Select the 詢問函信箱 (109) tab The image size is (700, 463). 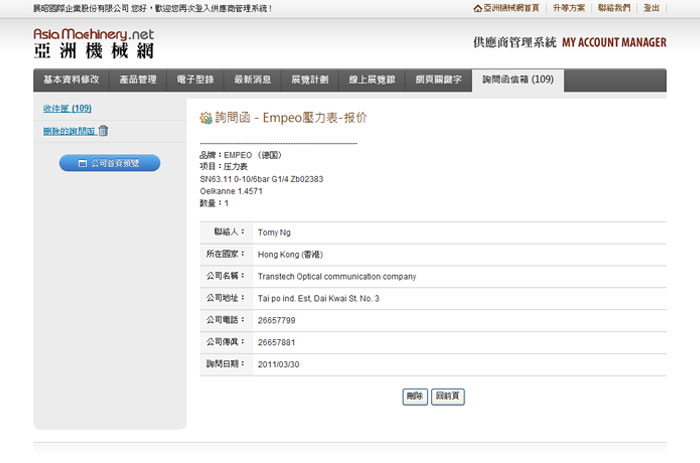[x=518, y=80]
